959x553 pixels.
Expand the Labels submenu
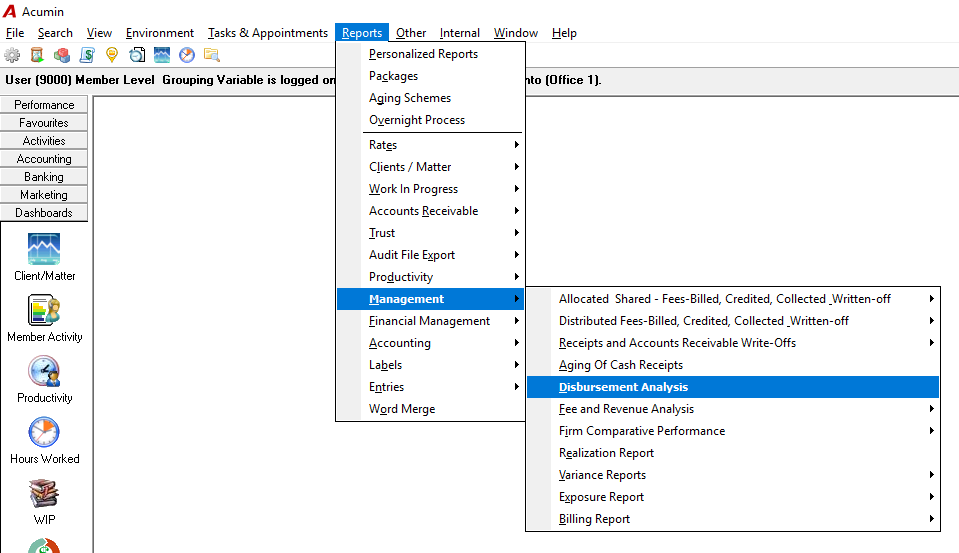point(431,365)
